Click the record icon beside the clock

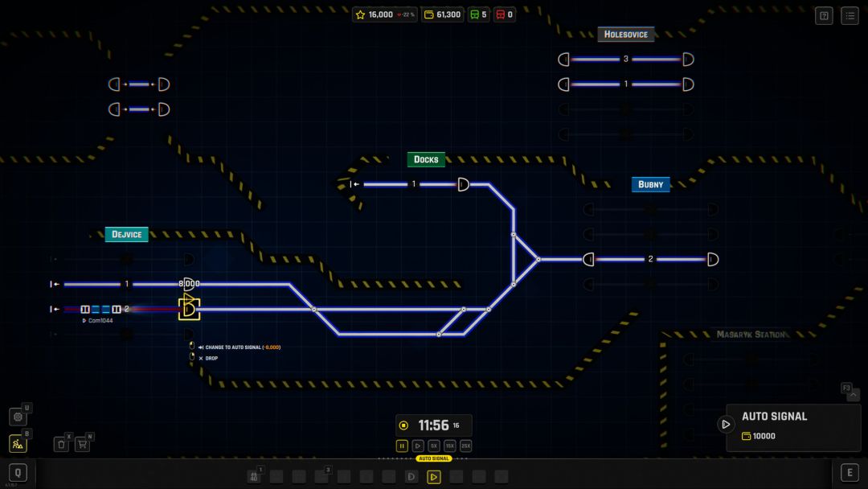403,425
